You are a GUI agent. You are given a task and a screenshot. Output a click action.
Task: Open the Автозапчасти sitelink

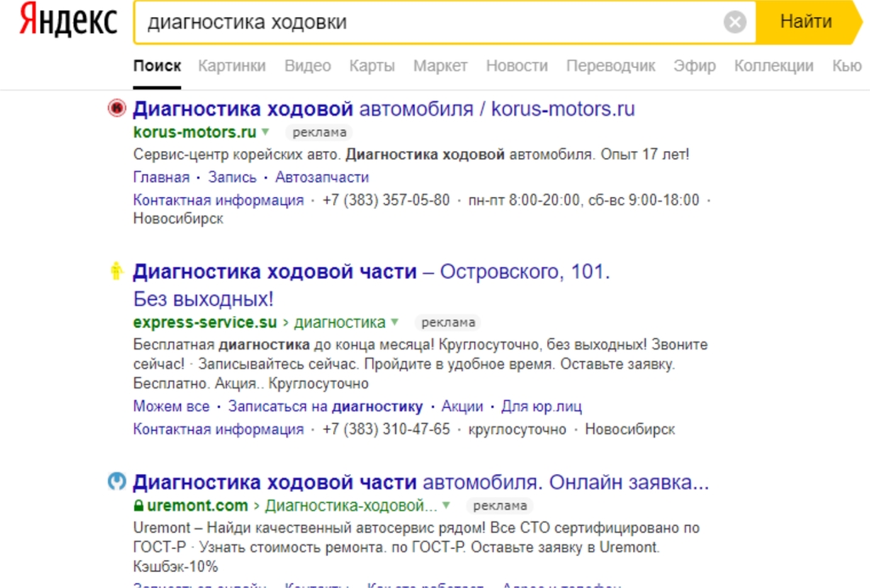[322, 177]
